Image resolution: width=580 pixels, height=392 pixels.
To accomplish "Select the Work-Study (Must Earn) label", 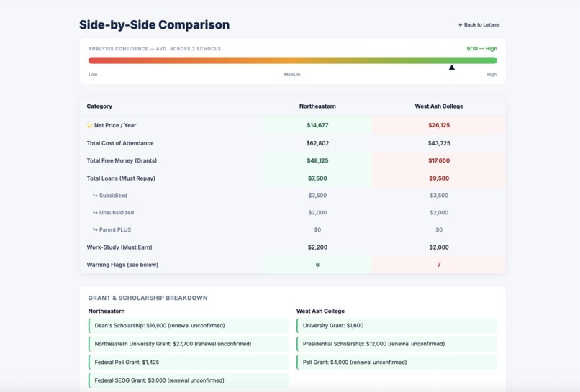I will tap(119, 247).
